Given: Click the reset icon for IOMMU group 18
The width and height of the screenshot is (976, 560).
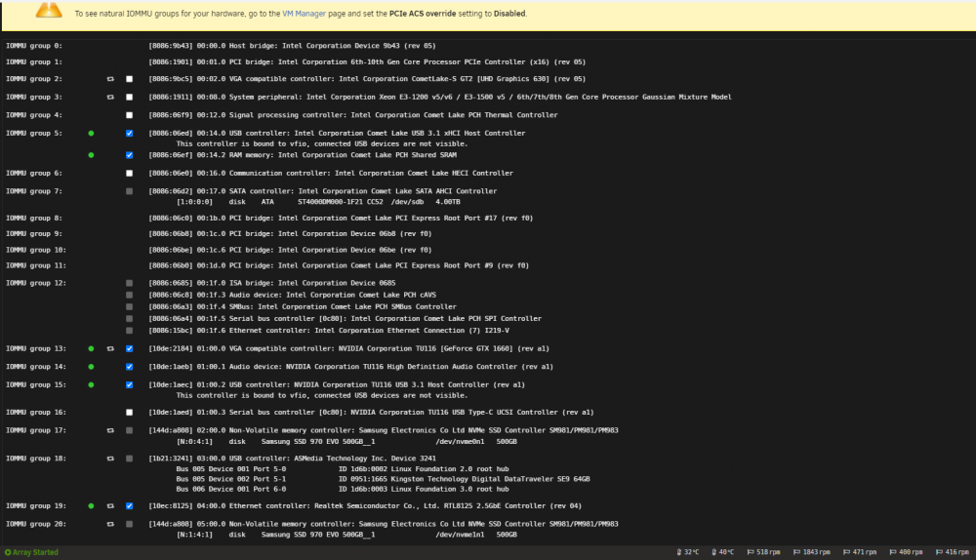Looking at the screenshot, I should click(x=110, y=459).
